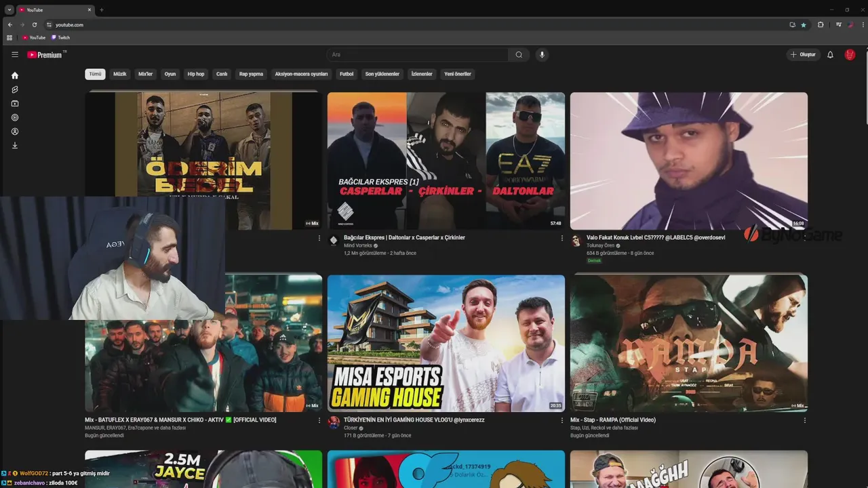
Task: Open the tab search dropdown arrow
Action: pyautogui.click(x=9, y=9)
